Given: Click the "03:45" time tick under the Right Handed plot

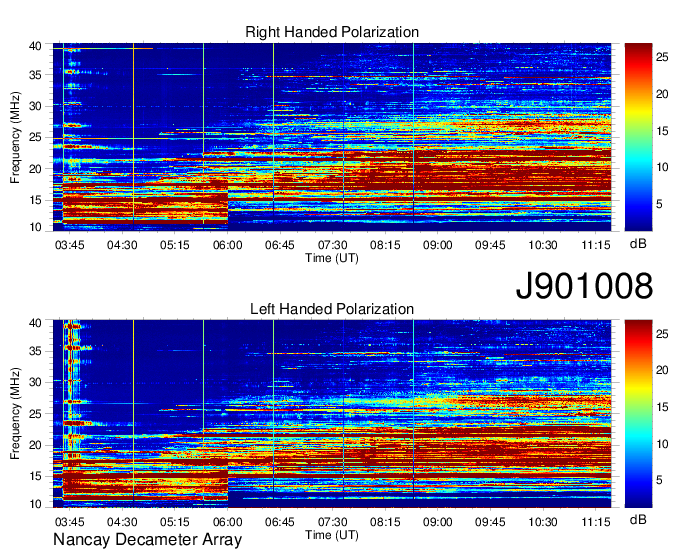Looking at the screenshot, I should click(x=69, y=245).
